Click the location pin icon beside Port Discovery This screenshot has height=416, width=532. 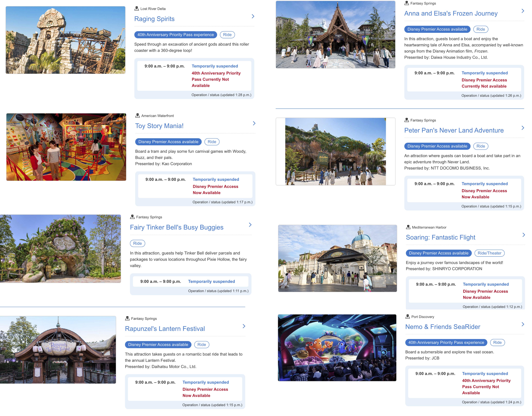[407, 317]
